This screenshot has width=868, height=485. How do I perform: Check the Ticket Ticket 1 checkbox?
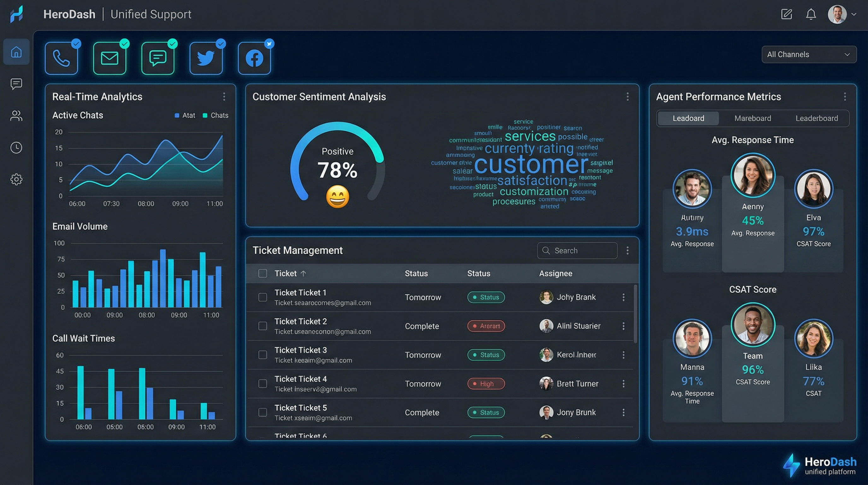coord(262,297)
